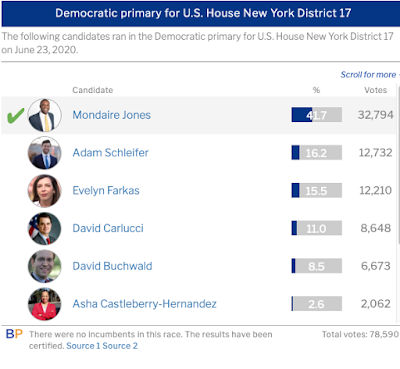Click the 16.2 percentage bar
The width and height of the screenshot is (400, 369).
click(317, 153)
